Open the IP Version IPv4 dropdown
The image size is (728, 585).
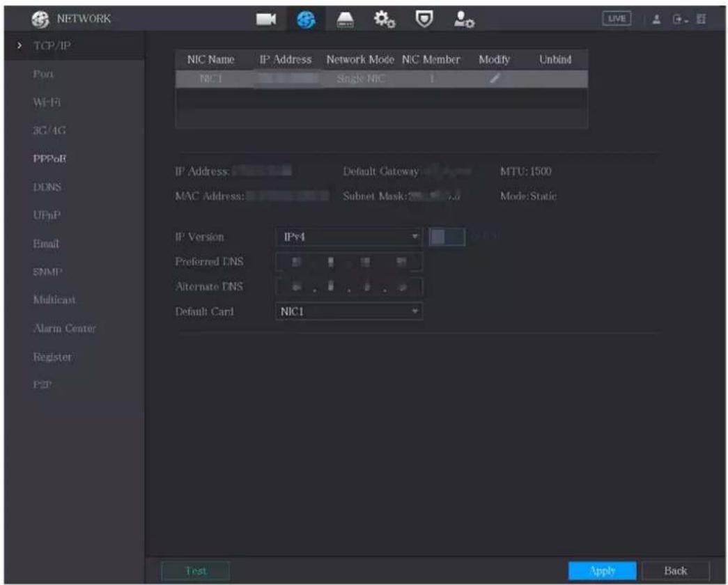pyautogui.click(x=349, y=237)
